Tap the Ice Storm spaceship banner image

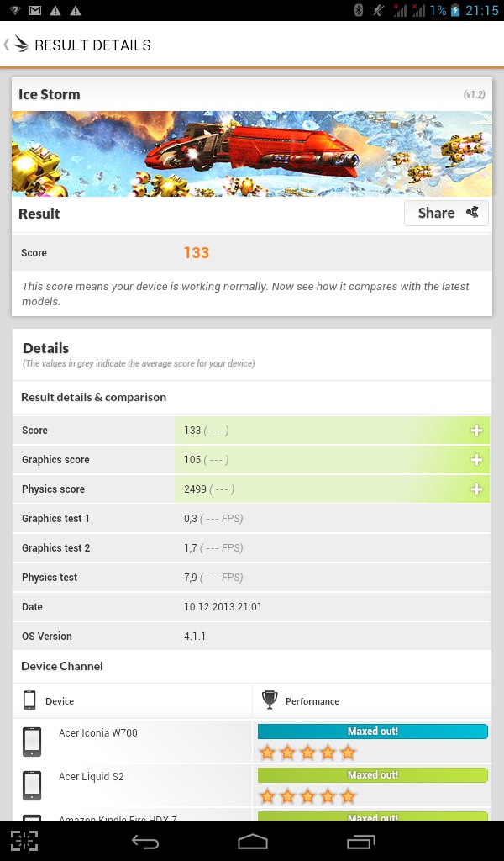click(x=251, y=154)
